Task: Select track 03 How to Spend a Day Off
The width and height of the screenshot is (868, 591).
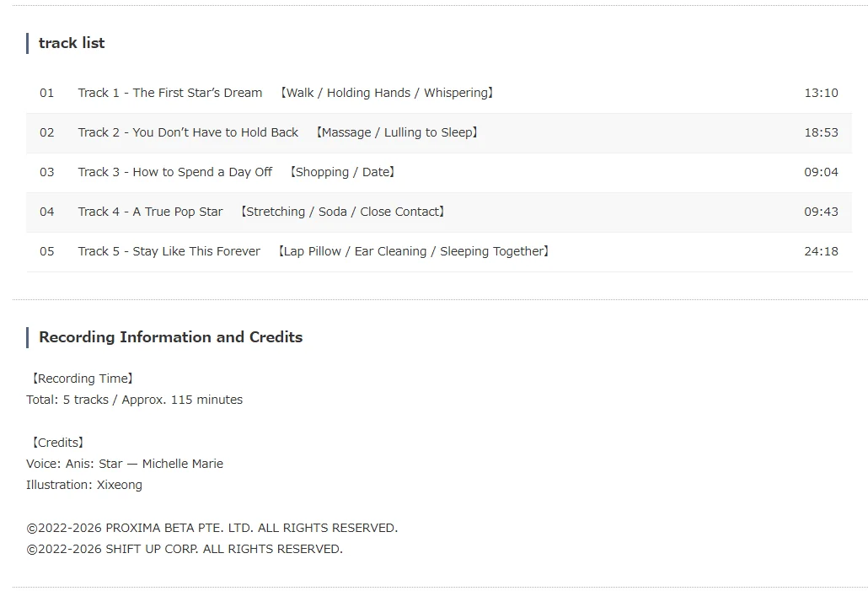Action: coord(439,172)
